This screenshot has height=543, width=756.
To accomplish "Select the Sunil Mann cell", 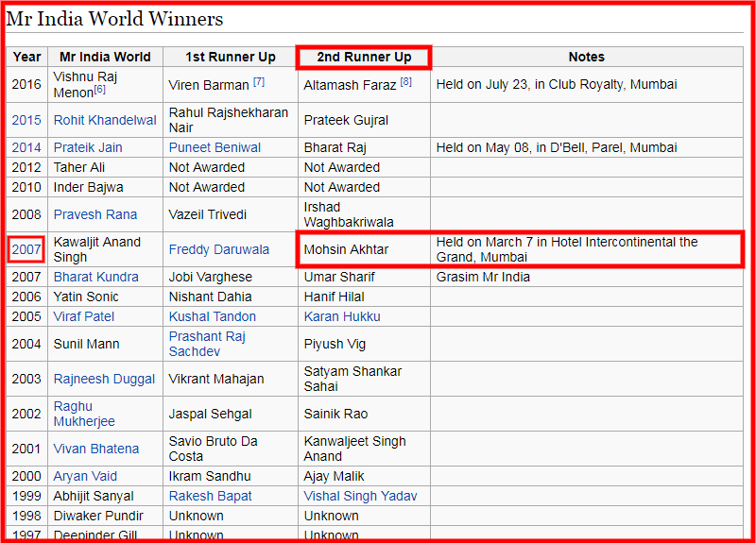I will [x=105, y=344].
